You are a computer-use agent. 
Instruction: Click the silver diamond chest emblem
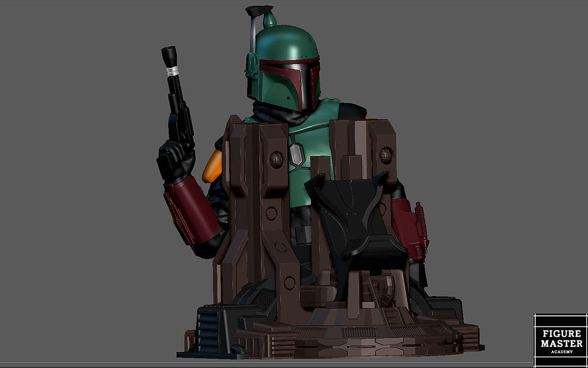pyautogui.click(x=296, y=154)
